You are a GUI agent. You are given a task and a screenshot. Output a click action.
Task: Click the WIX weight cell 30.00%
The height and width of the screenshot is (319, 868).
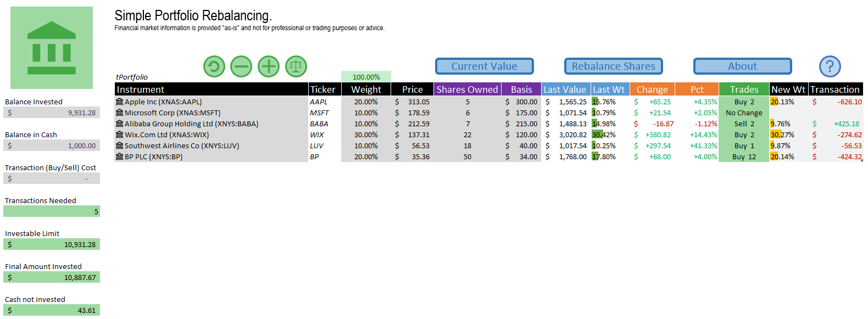[366, 135]
